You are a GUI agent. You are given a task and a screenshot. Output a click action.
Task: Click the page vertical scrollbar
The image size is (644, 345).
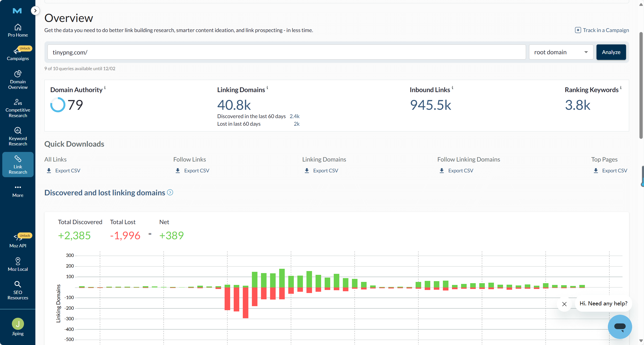(x=641, y=86)
